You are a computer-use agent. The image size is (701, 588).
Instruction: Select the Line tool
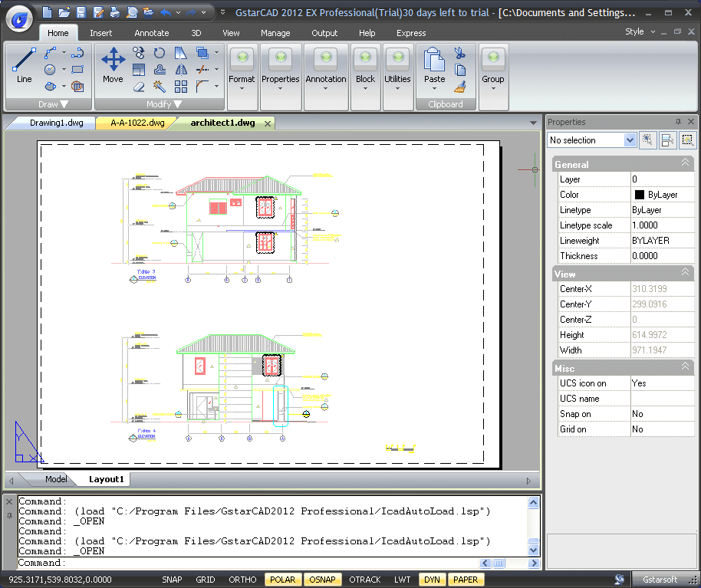pyautogui.click(x=24, y=65)
